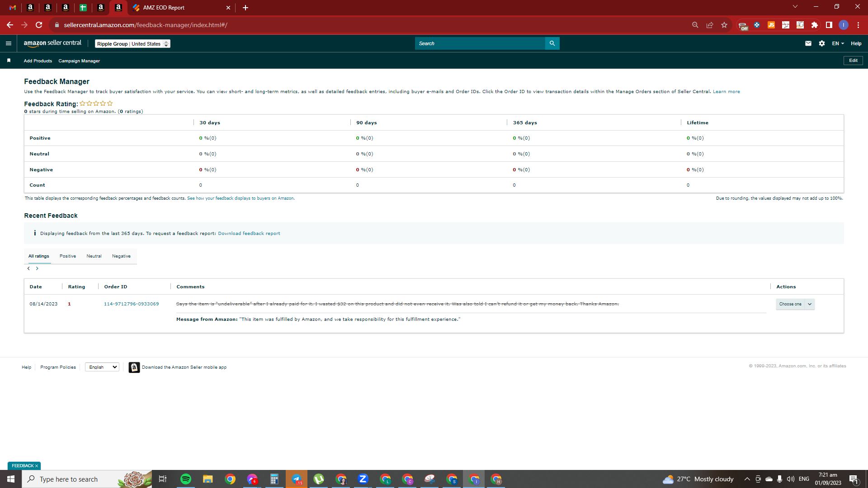Open the Chrome three-dot menu

(858, 25)
